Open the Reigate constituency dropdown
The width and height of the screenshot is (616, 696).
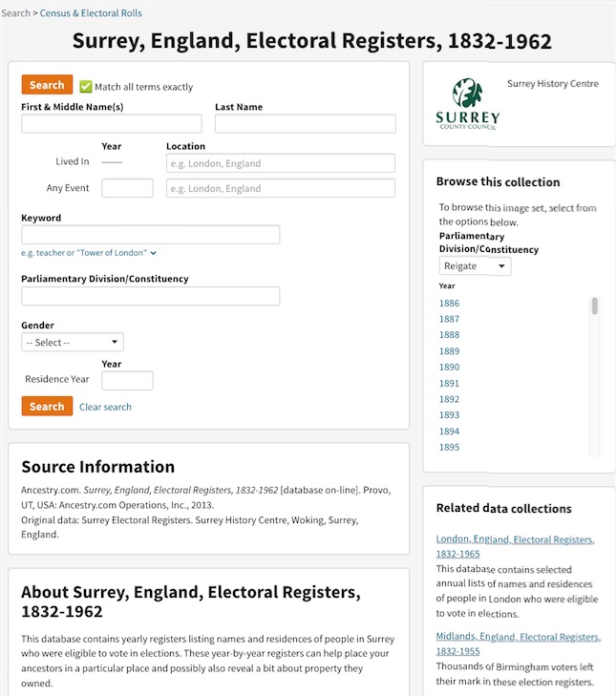(475, 265)
